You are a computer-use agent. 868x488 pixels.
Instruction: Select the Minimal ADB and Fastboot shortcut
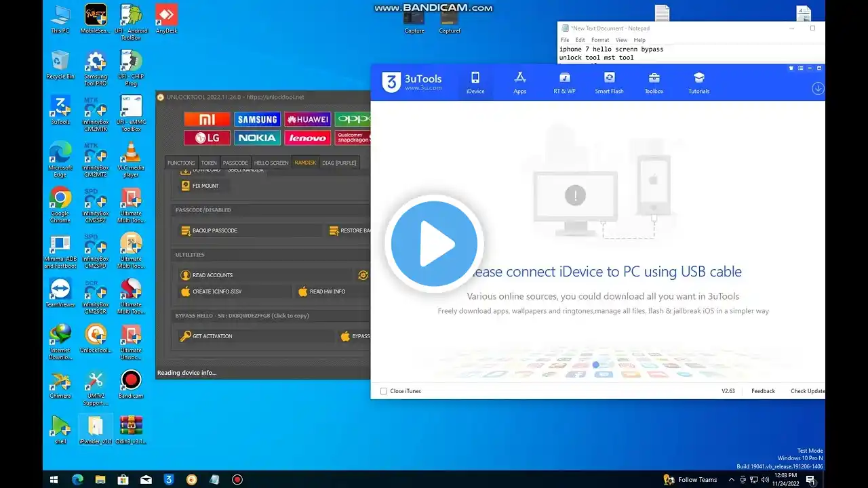(60, 251)
